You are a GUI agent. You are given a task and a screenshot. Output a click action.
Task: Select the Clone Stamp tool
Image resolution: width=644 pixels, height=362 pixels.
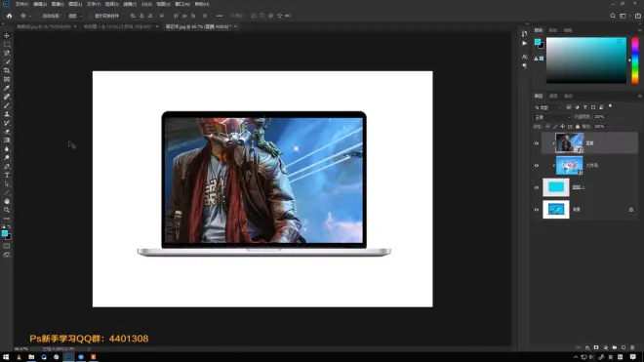(x=7, y=114)
